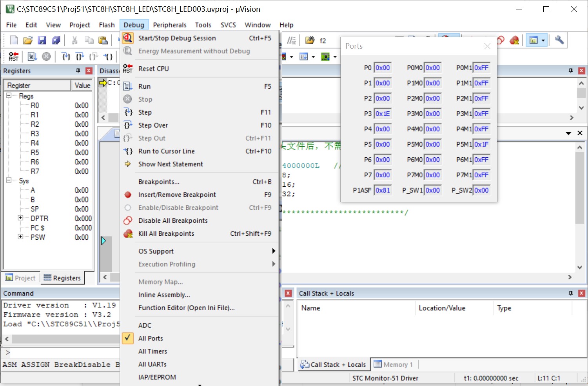Close the Ports dialog
This screenshot has height=386, width=588.
(x=487, y=46)
